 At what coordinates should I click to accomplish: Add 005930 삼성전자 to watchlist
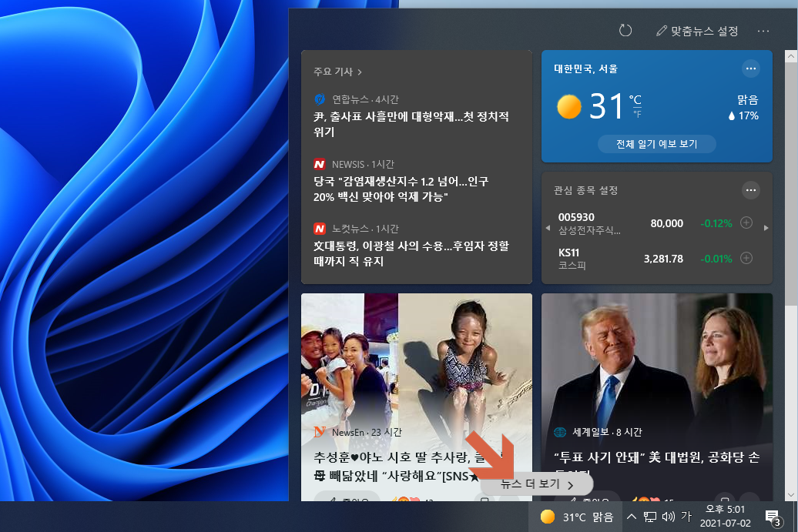pyautogui.click(x=746, y=223)
